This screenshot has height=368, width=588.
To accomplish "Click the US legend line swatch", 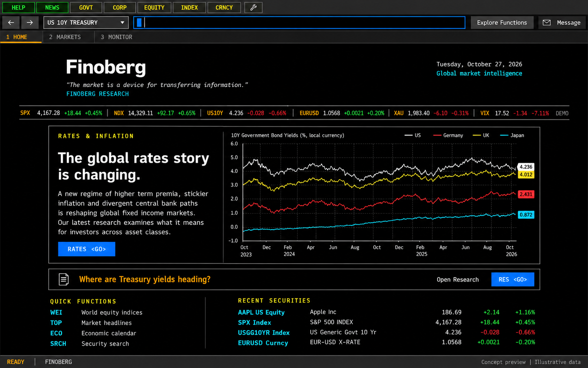I will [409, 135].
